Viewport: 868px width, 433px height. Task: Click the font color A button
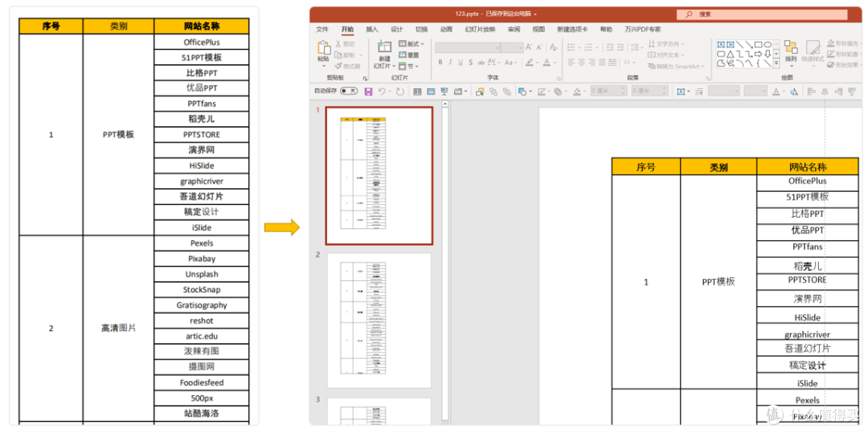point(547,63)
